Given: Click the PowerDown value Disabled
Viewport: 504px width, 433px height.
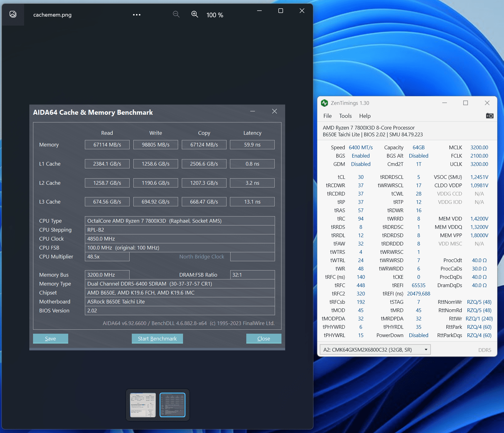Looking at the screenshot, I should 419,335.
